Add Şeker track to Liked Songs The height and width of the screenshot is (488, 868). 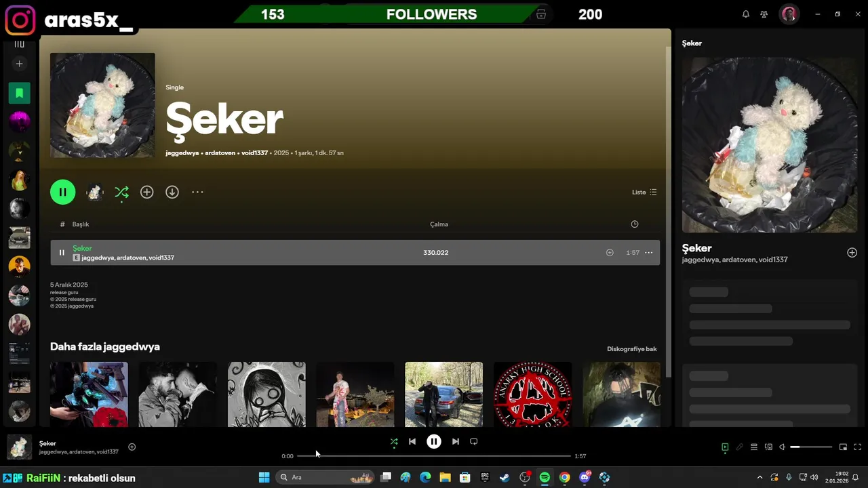pos(610,253)
